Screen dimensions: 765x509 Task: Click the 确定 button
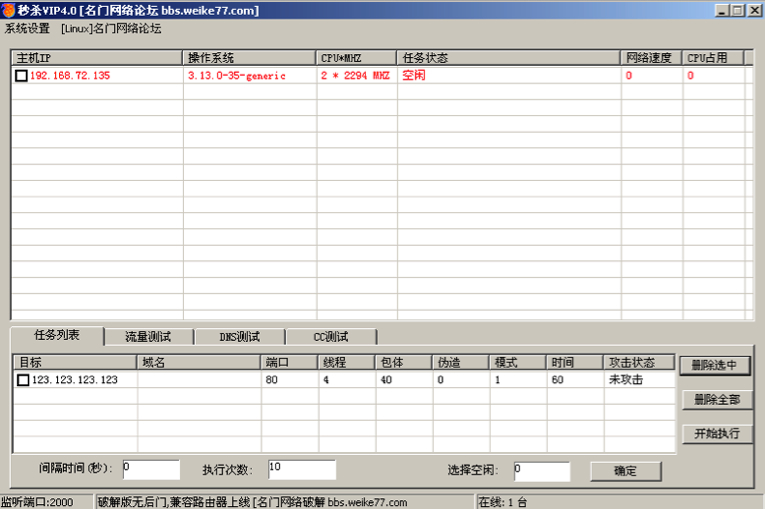click(625, 471)
